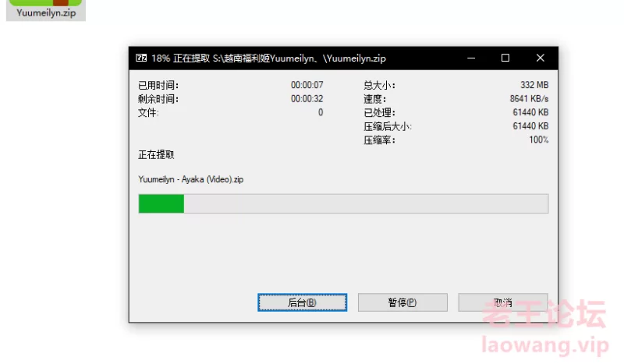Select the Yuumeilyn.zip file on desktop
624x364 pixels.
pos(46,10)
